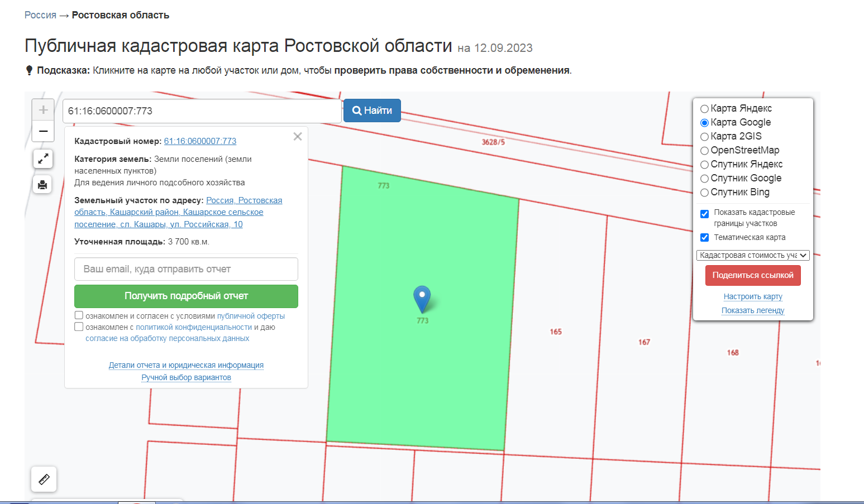Viewport: 864px width, 504px height.
Task: Toggle cadastral parcel boundaries checkbox
Action: pos(705,214)
